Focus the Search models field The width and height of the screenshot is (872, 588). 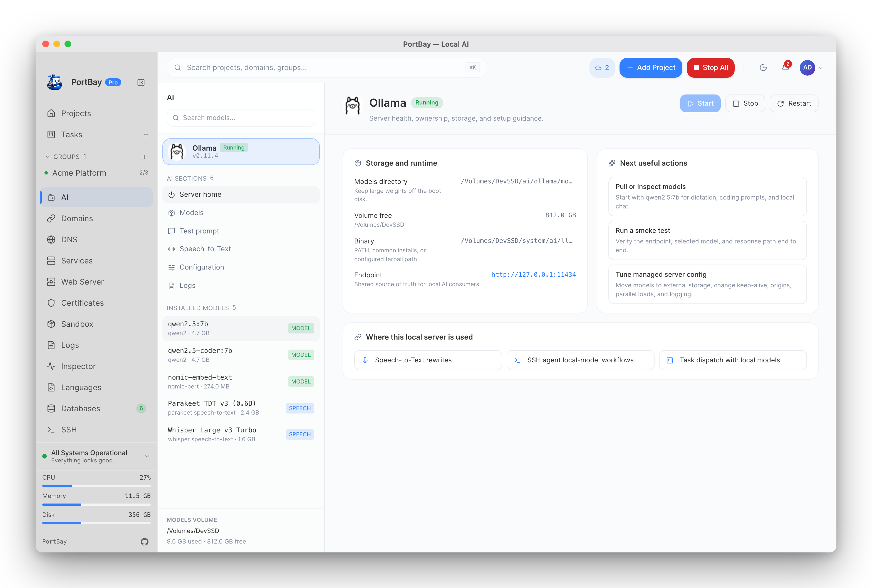[241, 118]
